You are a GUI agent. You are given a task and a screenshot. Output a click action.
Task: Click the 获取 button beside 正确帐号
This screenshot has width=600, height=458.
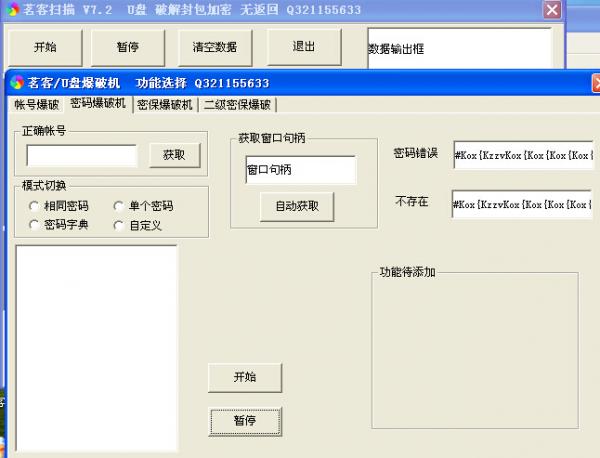click(174, 155)
